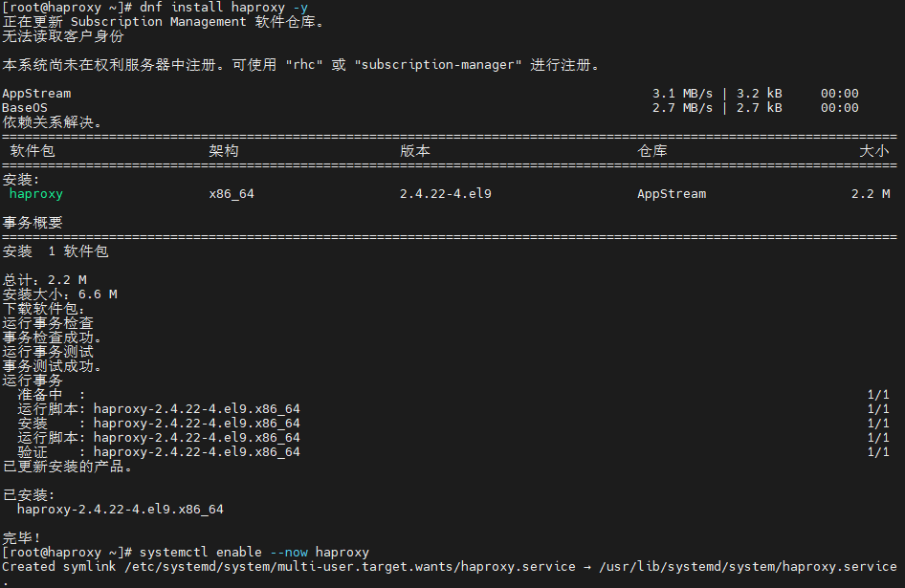Click the '版本' column header
The width and height of the screenshot is (905, 588).
415,151
